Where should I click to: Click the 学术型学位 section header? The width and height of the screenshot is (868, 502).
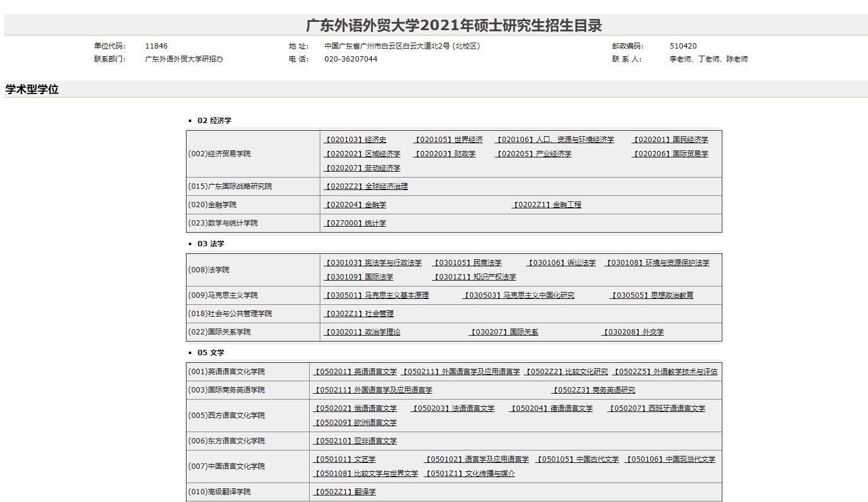tap(32, 89)
